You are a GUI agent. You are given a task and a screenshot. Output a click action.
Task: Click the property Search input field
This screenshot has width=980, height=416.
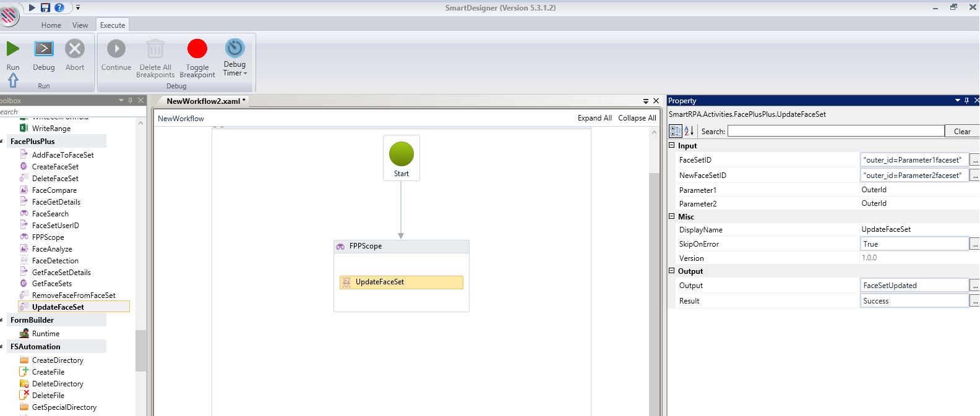835,131
